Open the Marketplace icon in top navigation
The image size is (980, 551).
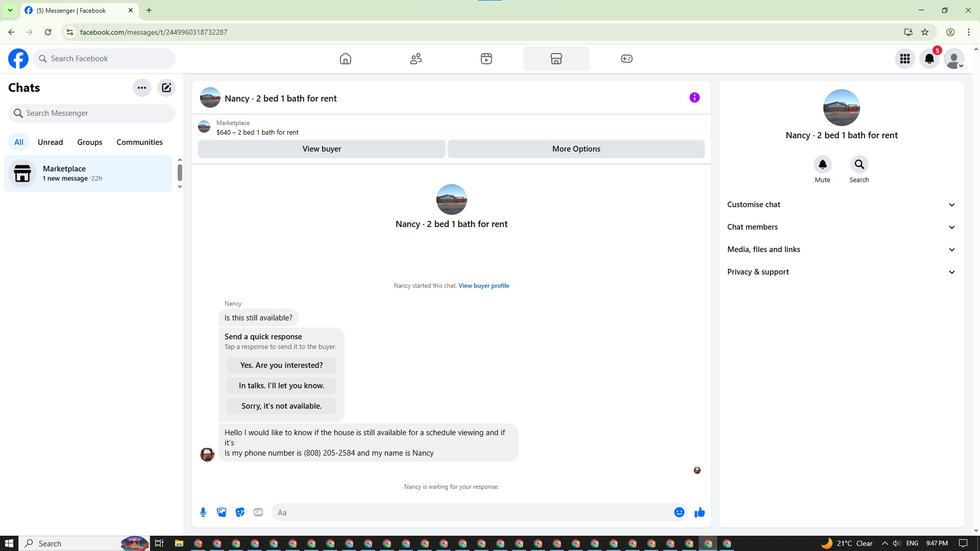click(556, 59)
